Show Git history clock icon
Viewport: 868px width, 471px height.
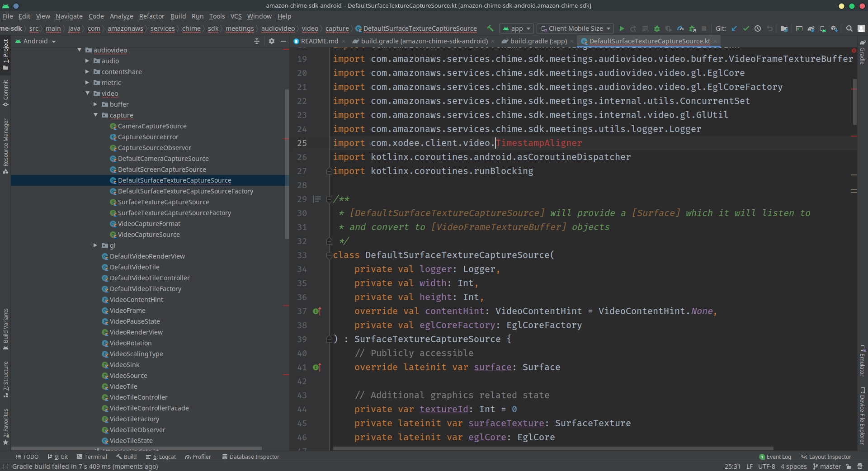(x=758, y=28)
